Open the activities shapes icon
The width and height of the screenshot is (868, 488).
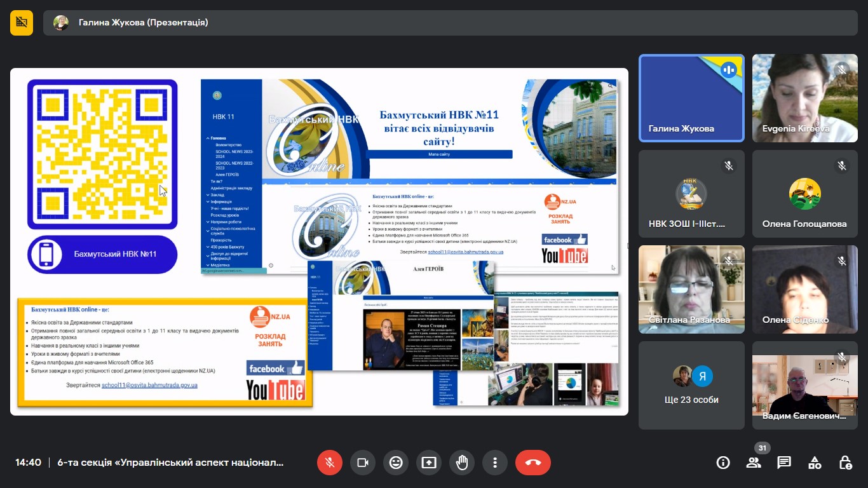pos(815,463)
